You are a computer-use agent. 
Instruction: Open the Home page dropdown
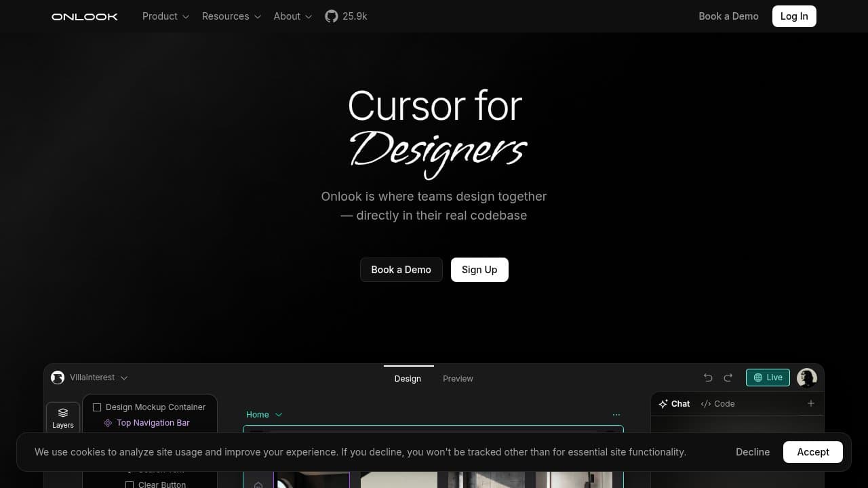coord(264,415)
